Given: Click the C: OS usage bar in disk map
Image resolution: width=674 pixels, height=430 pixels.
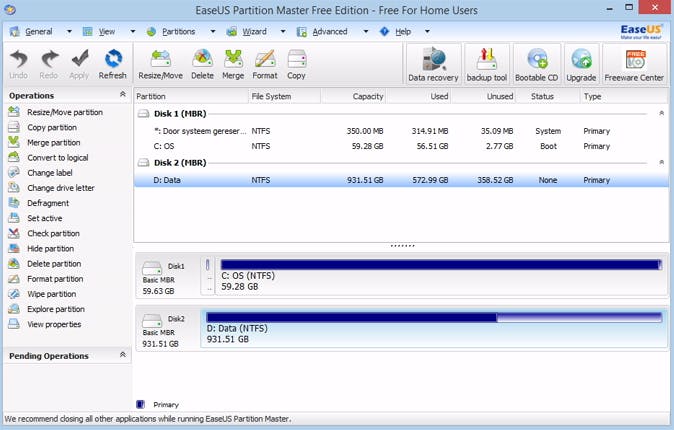Looking at the screenshot, I should pos(441,265).
